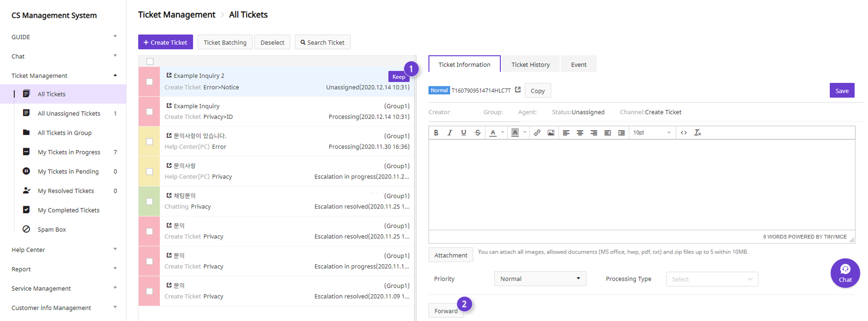The image size is (868, 321).
Task: Open the text color dropdown arrow
Action: click(x=503, y=132)
